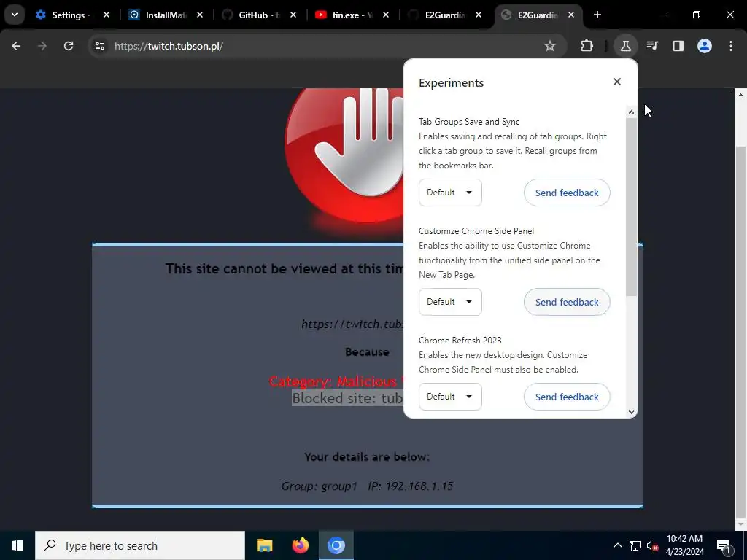This screenshot has width=747, height=560.
Task: Reload the current page
Action: coord(69,46)
